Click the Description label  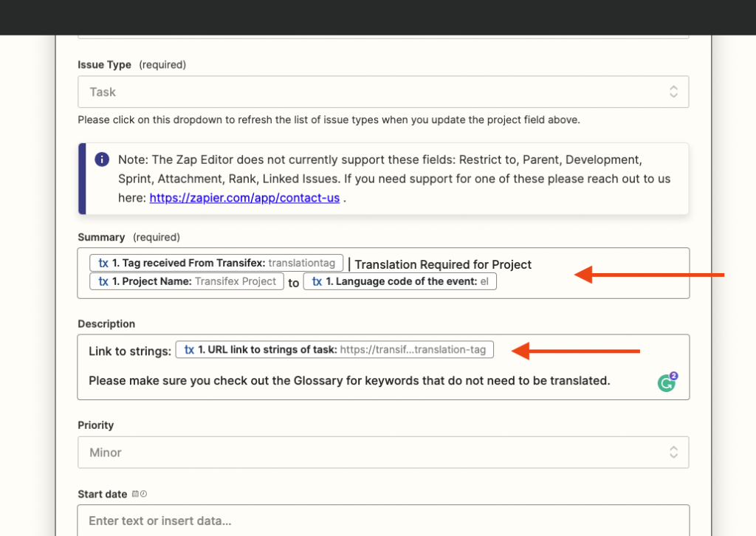[106, 324]
